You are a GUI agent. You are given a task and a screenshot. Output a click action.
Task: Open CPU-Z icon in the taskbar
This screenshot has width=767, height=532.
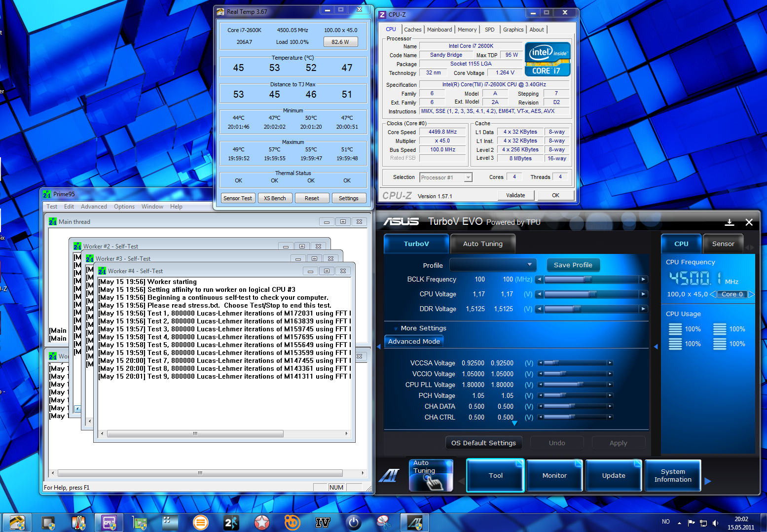[109, 523]
